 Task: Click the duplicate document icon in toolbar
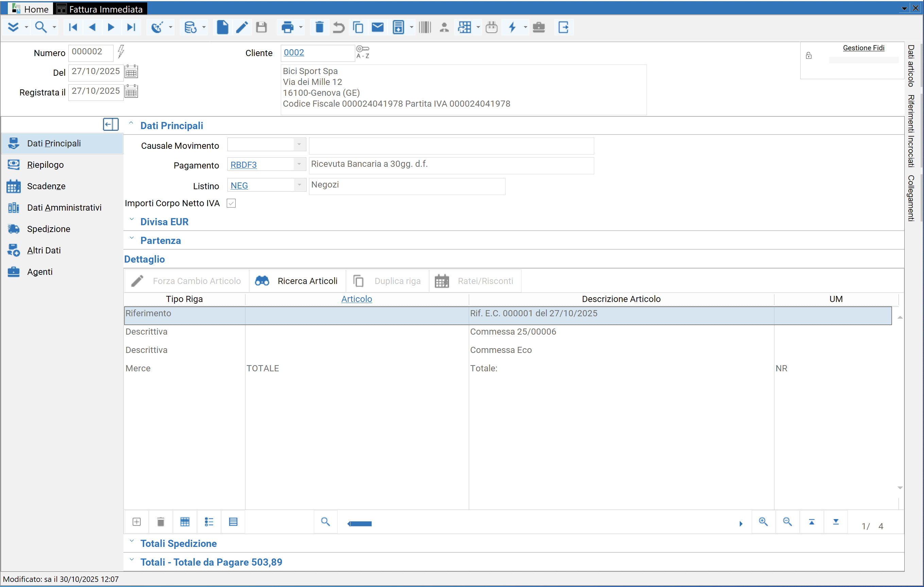pyautogui.click(x=358, y=27)
